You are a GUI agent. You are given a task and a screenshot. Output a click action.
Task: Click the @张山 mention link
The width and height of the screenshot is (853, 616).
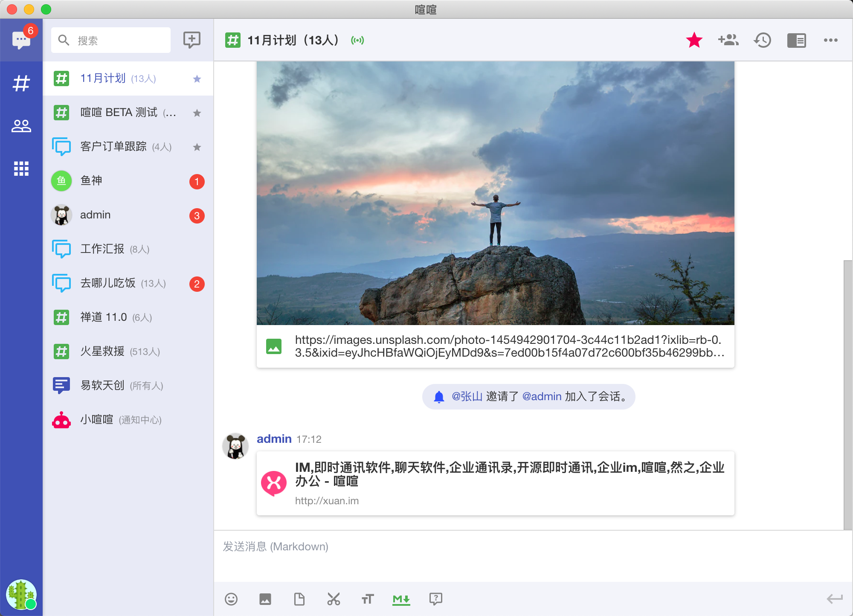[x=467, y=396]
